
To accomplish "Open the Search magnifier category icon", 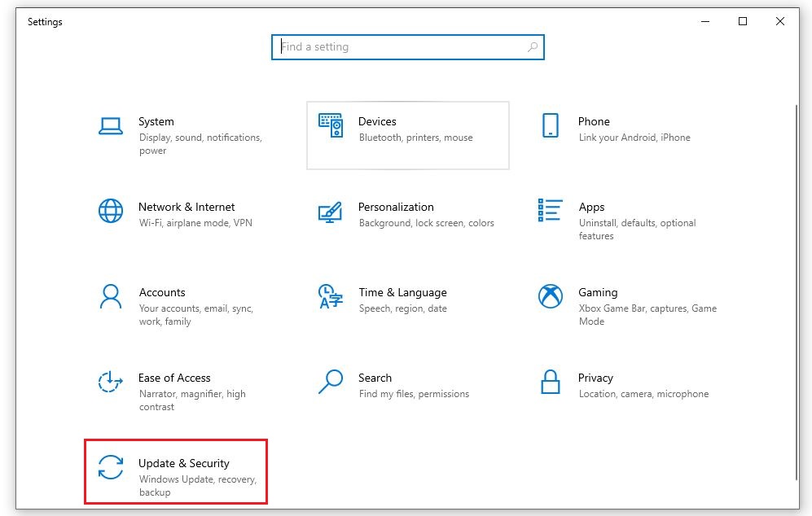I will click(331, 382).
